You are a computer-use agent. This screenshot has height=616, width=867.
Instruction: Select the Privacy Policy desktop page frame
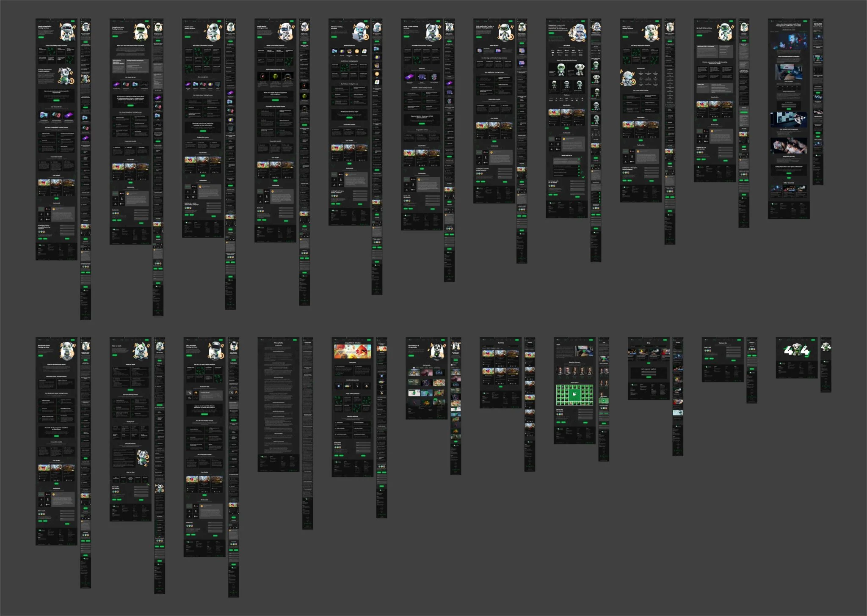pos(278,404)
